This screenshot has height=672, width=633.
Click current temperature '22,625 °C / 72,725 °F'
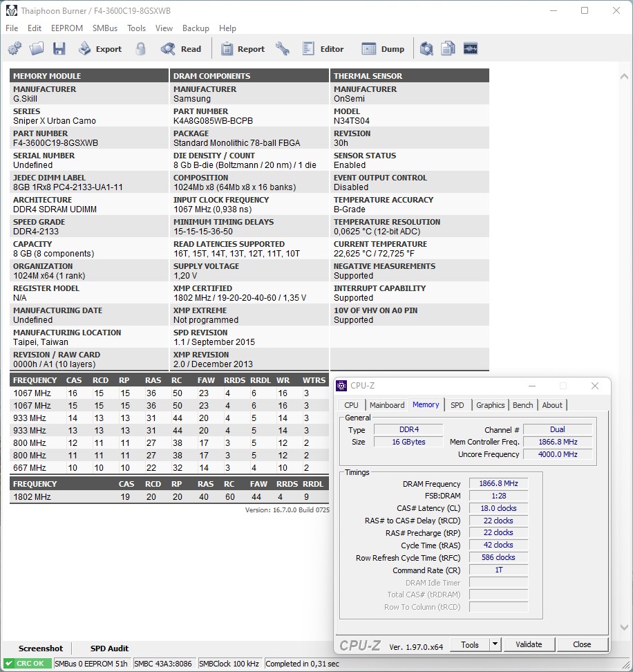[x=374, y=254]
